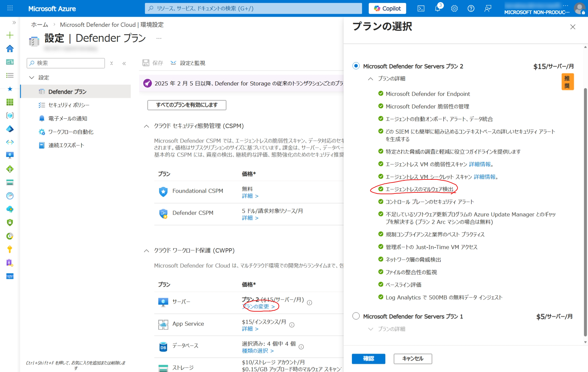
Task: Open the feedback icon in the top bar
Action: 487,8
